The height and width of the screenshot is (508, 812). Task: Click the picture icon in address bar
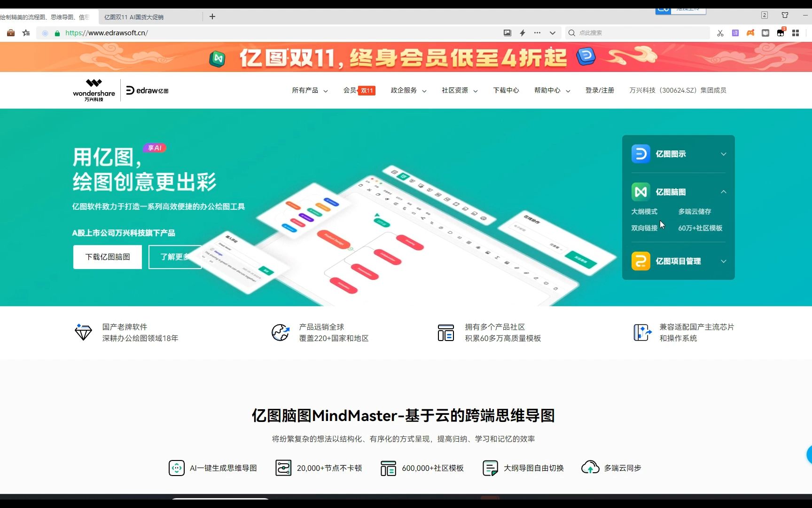pos(507,33)
